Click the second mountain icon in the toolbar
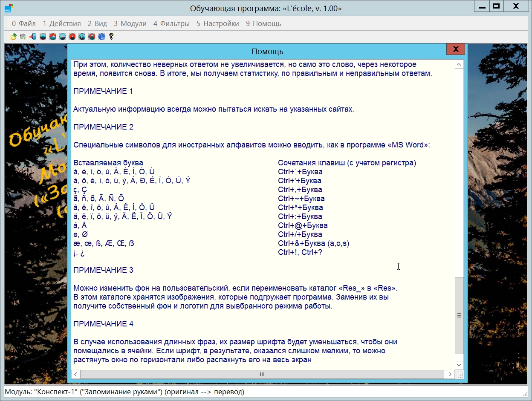 [x=52, y=37]
